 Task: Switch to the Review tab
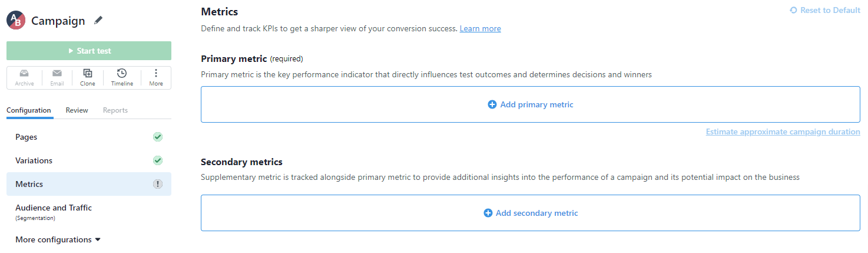[x=77, y=110]
